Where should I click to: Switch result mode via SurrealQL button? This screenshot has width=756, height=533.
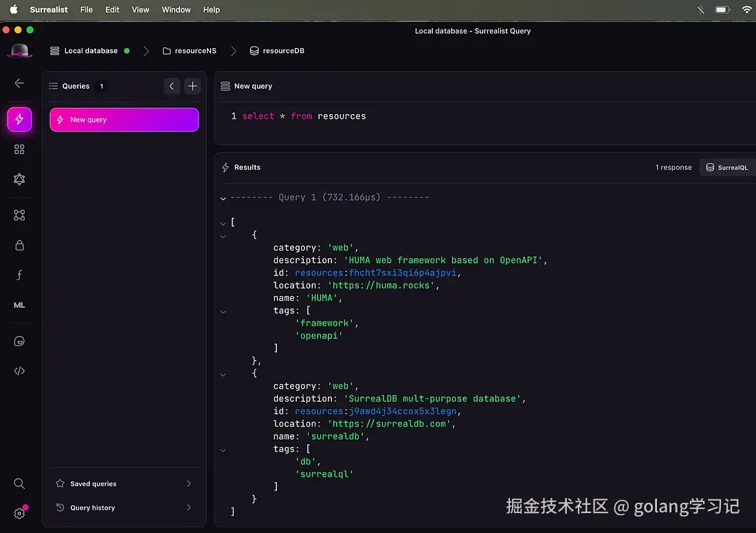(x=727, y=167)
